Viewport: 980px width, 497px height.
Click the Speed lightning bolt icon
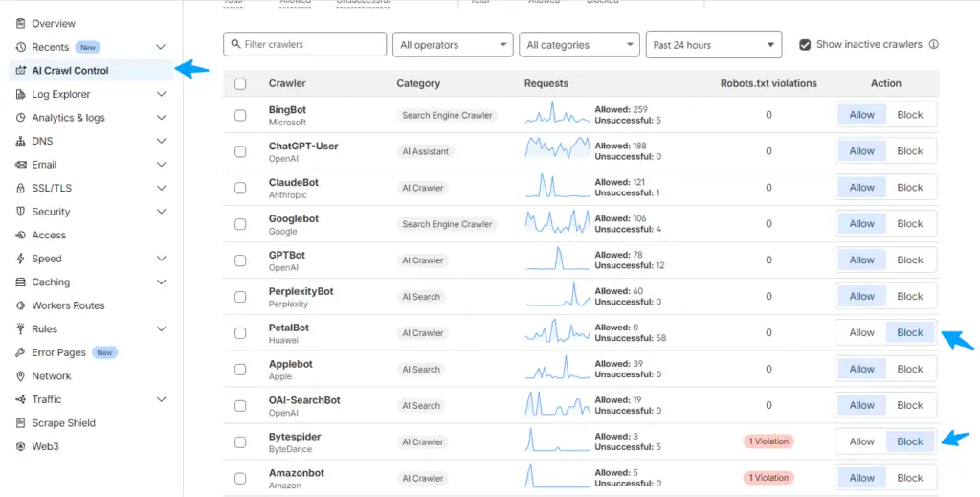pos(21,259)
